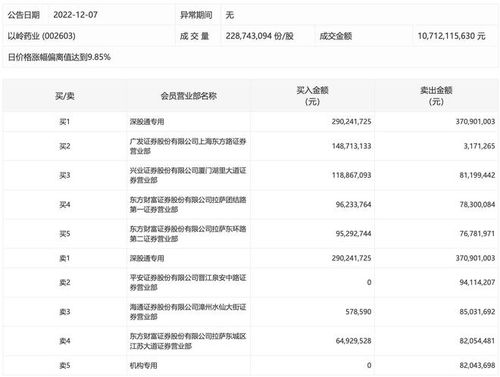
Task: Click buy amount 578,590
Action: pyautogui.click(x=358, y=312)
